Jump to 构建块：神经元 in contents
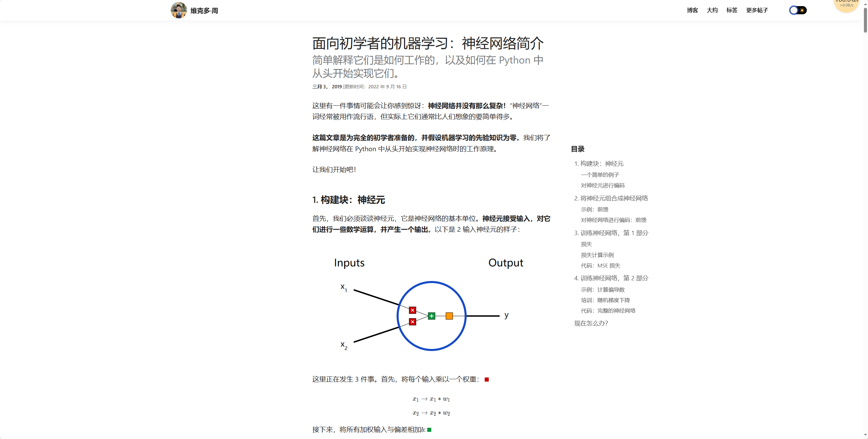The width and height of the screenshot is (868, 439). (x=601, y=164)
